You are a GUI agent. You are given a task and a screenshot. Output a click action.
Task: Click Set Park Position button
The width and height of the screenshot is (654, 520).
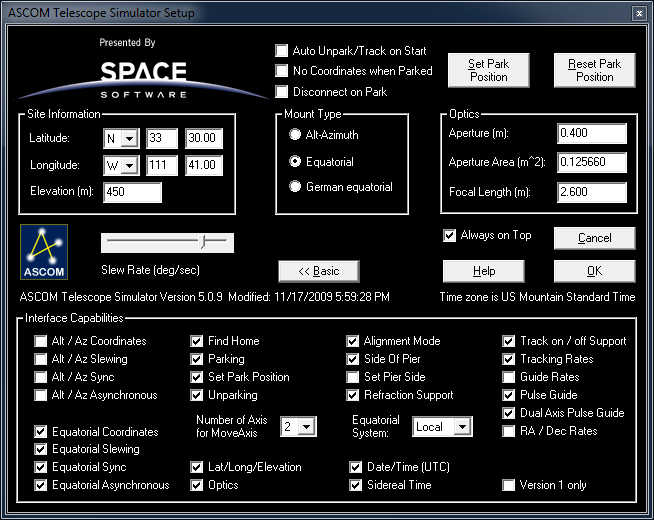click(x=488, y=70)
